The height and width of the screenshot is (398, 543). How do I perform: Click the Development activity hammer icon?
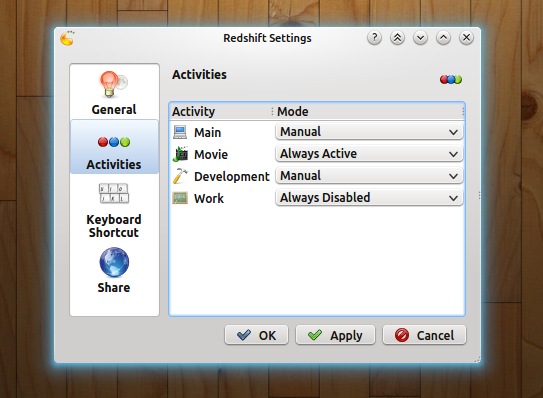(180, 176)
